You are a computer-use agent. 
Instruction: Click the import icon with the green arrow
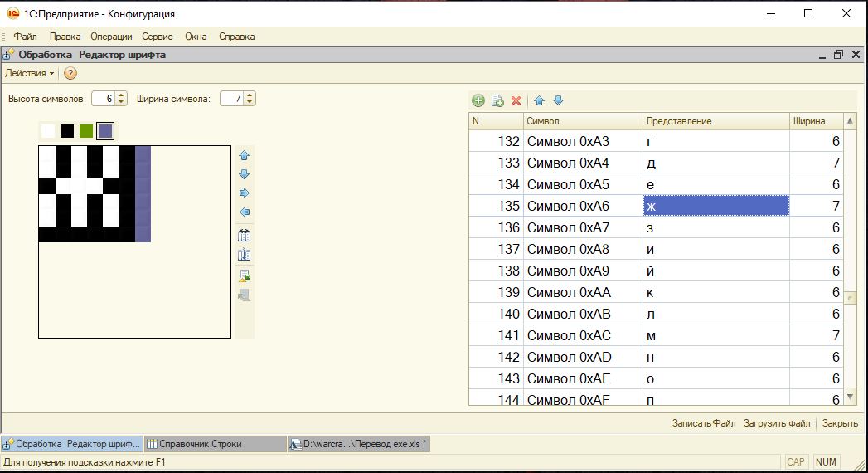(x=244, y=276)
